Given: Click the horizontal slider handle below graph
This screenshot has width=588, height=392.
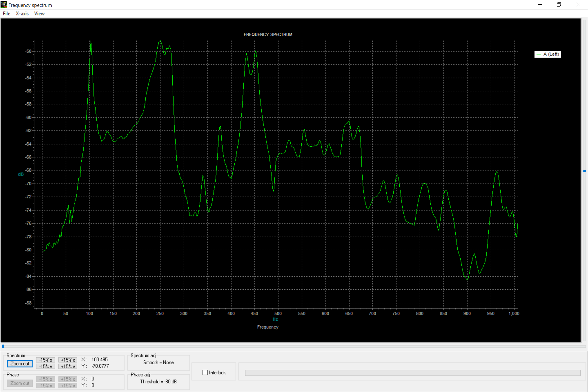Looking at the screenshot, I should [x=3, y=346].
